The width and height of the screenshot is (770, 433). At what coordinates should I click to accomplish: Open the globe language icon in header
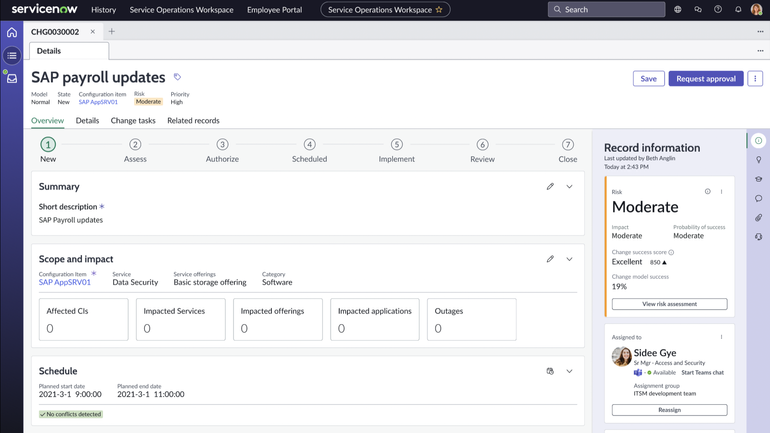678,9
